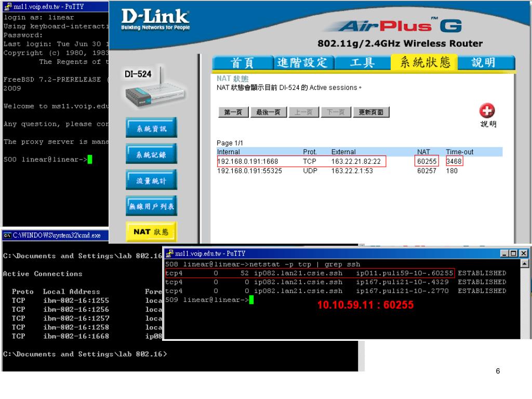This screenshot has width=532, height=399.
Task: Open 流量統計 traffic statistics page
Action: click(x=151, y=180)
